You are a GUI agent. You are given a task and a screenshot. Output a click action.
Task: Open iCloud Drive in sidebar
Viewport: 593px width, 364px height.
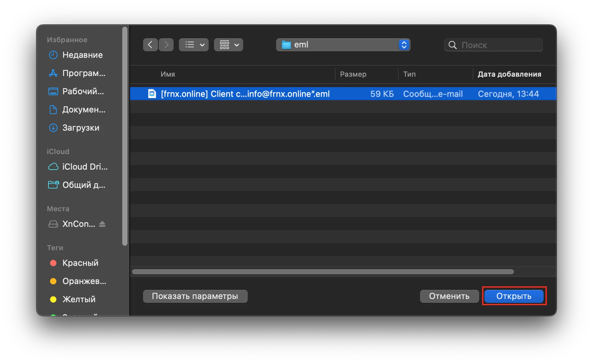pos(85,167)
